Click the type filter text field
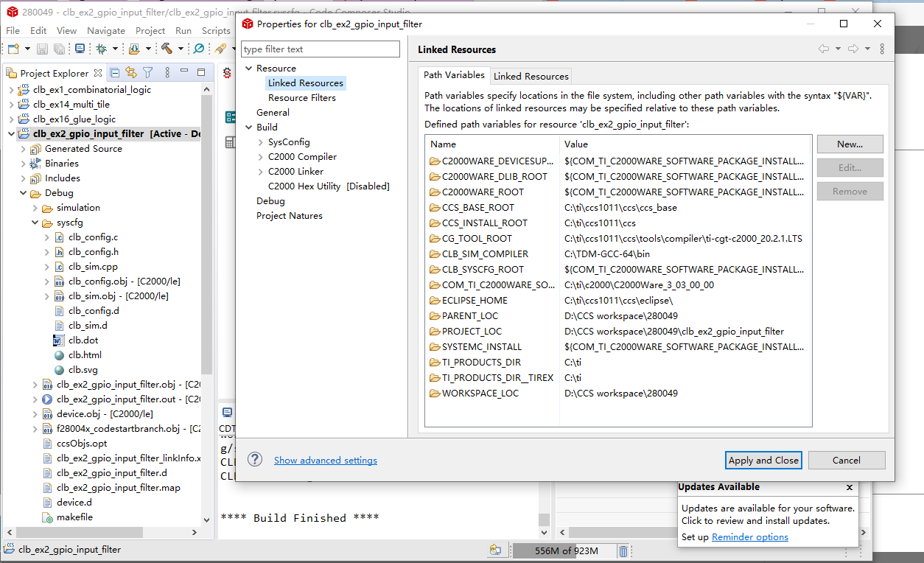924x563 pixels. click(321, 49)
